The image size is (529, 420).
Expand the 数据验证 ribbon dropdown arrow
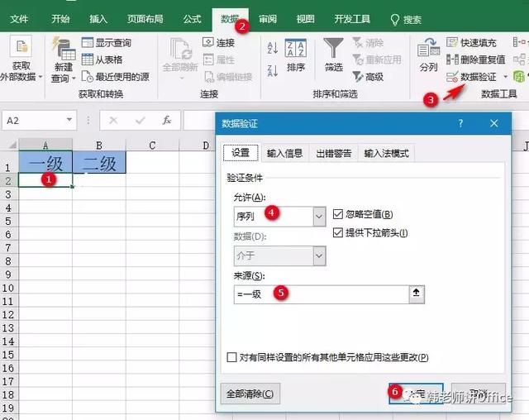click(505, 77)
